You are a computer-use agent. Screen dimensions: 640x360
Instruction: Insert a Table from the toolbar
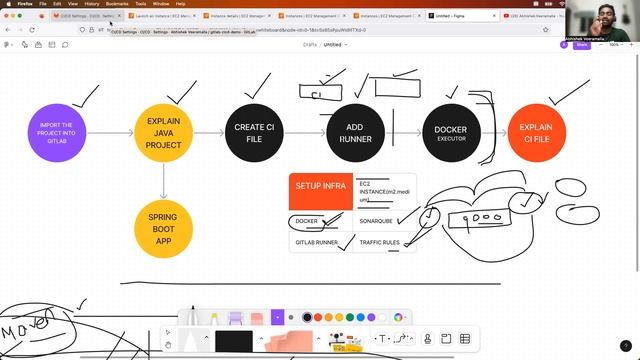pyautogui.click(x=464, y=338)
